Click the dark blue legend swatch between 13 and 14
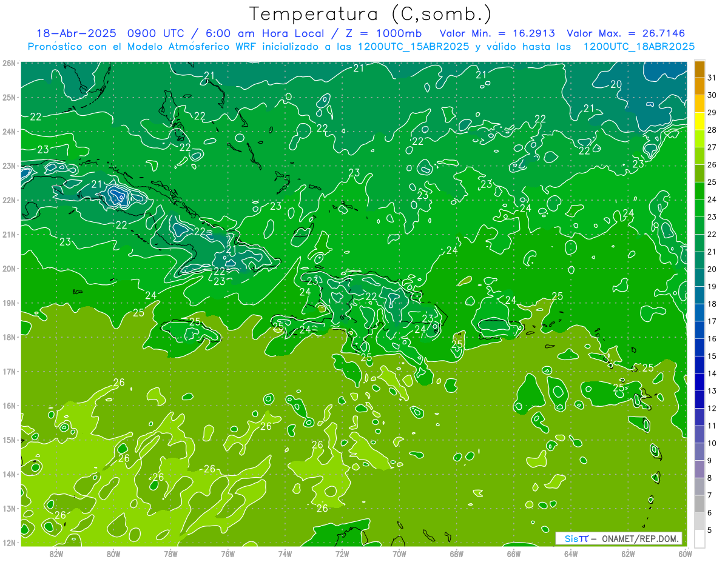This screenshot has height=562, width=728. click(x=699, y=382)
